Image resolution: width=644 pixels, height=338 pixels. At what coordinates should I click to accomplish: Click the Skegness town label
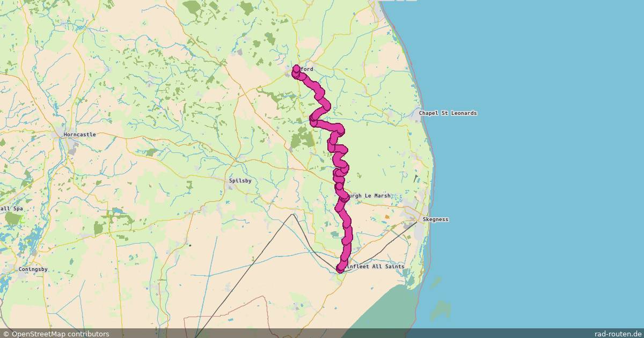click(x=435, y=219)
